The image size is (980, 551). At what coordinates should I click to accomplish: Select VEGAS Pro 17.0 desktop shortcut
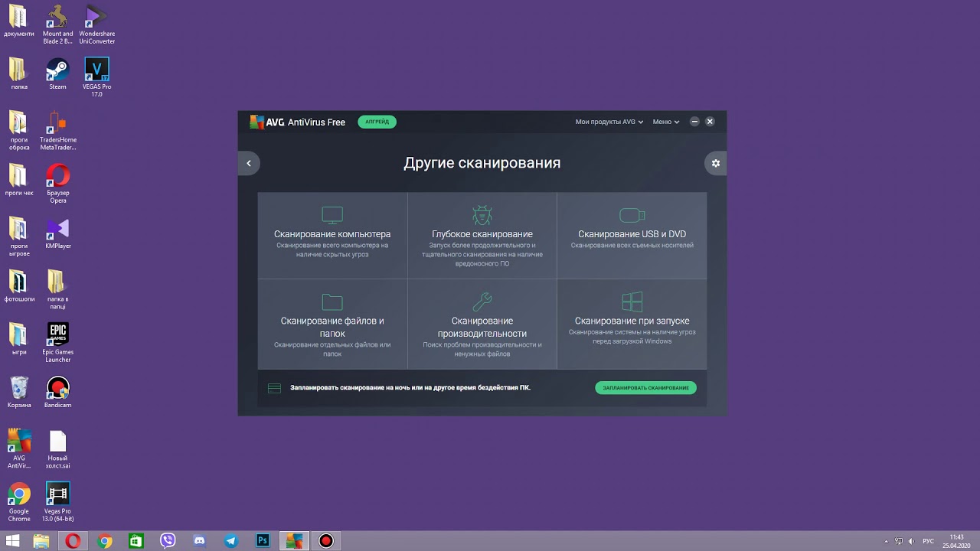click(96, 77)
